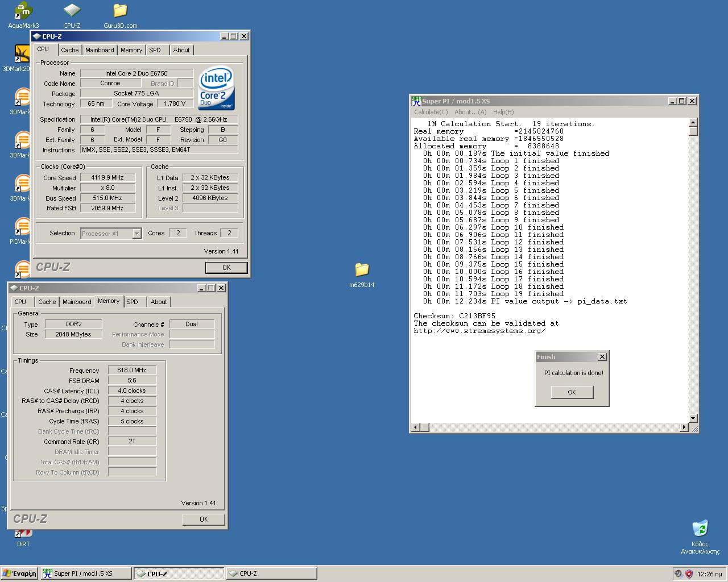Click the Loop 19 finished line
Viewport: 728px width, 582px height.
(493, 294)
